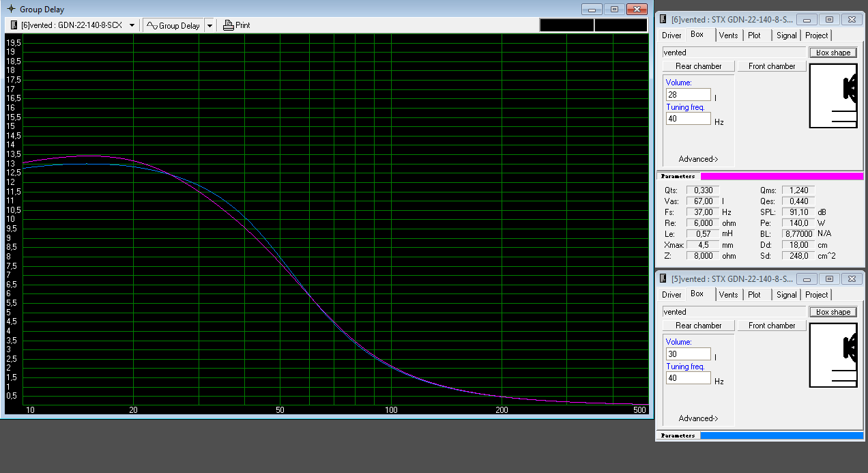Click Rear chamber button in [5]vented window
This screenshot has width=868, height=473.
[x=698, y=326]
